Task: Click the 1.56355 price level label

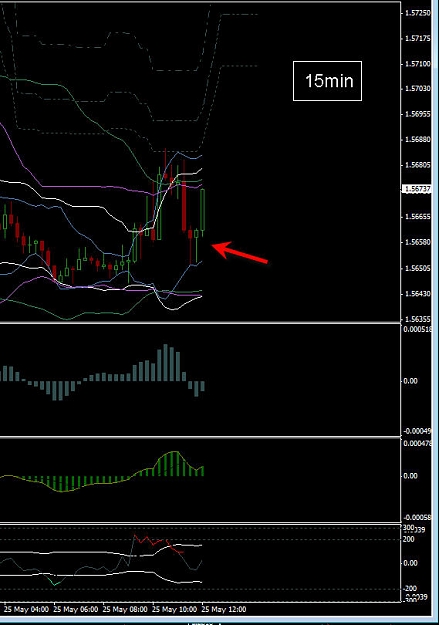Action: [417, 319]
